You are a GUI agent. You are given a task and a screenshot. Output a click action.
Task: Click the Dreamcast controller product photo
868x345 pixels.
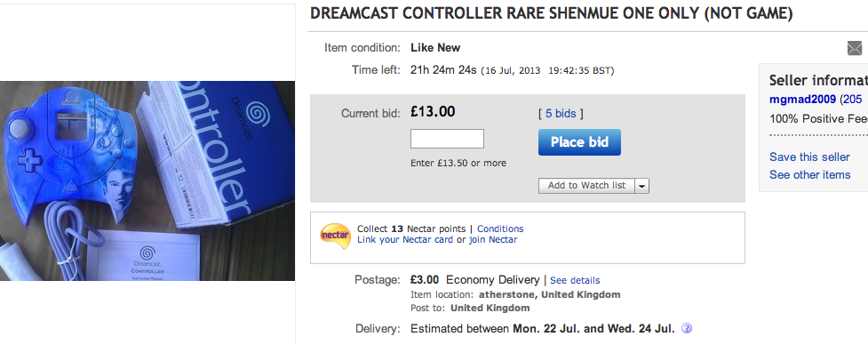147,181
